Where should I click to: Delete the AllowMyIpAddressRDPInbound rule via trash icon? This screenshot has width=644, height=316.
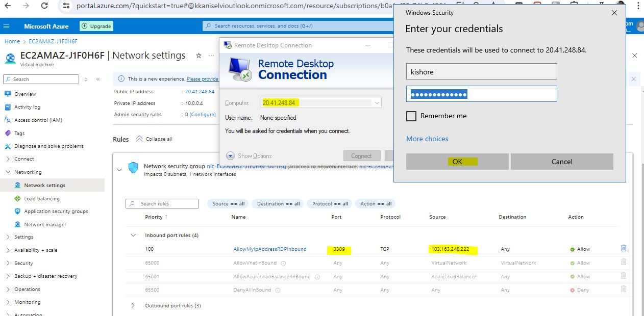623,249
